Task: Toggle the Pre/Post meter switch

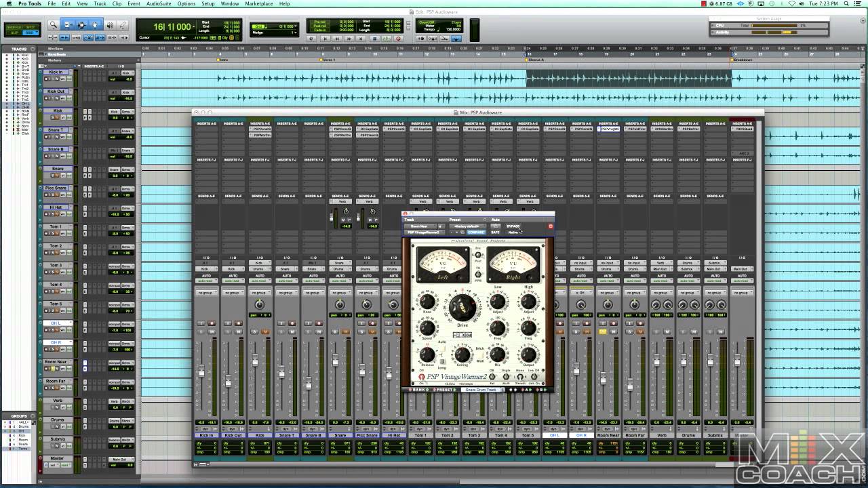Action: click(478, 255)
